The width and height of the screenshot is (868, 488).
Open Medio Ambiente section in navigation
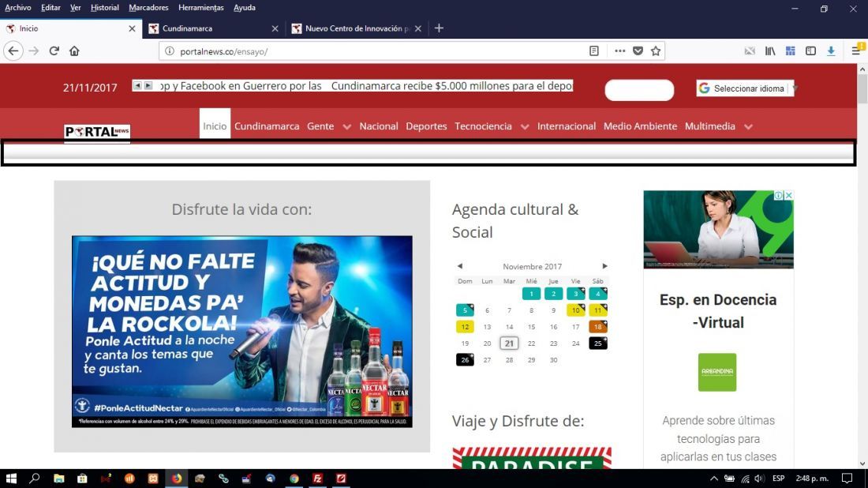pyautogui.click(x=640, y=126)
